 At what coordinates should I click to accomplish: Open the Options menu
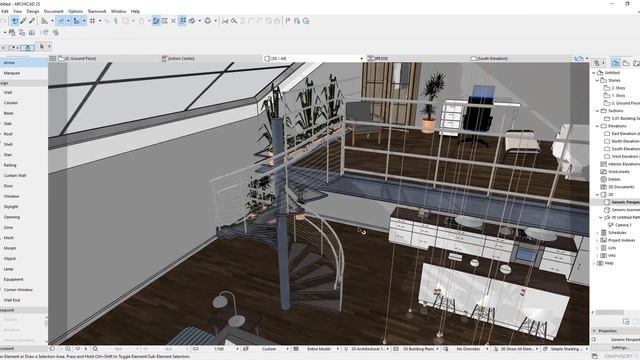coord(75,11)
